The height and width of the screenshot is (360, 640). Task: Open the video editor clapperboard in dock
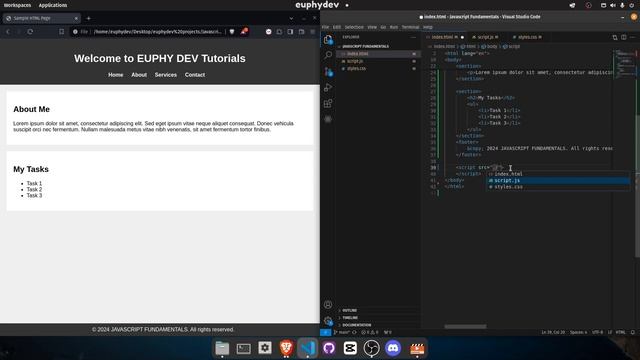coord(417,349)
